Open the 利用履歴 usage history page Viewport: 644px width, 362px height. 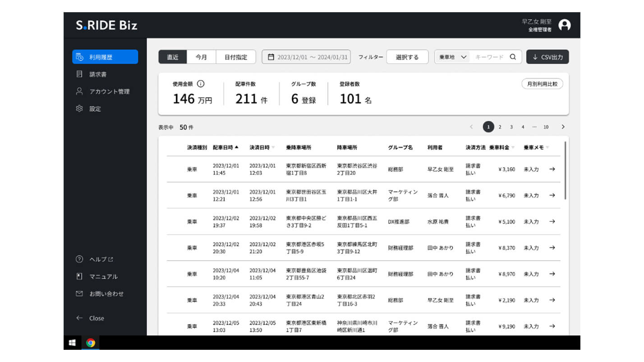tap(105, 57)
